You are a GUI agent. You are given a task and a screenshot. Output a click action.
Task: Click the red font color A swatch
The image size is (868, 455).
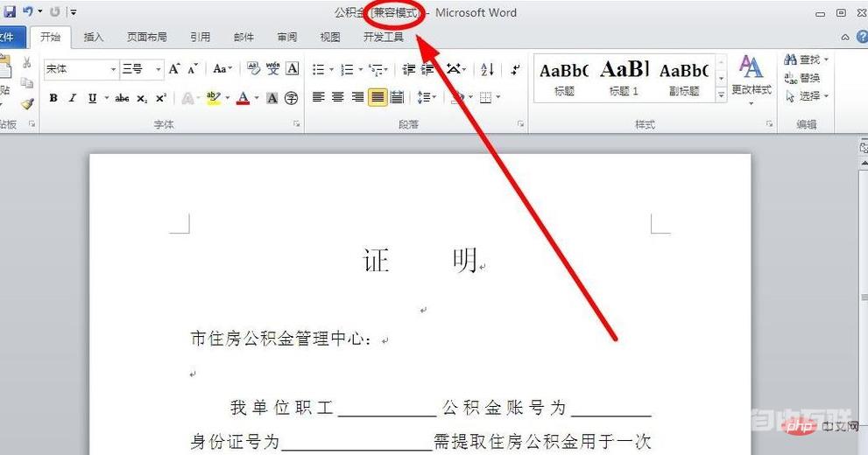[243, 98]
